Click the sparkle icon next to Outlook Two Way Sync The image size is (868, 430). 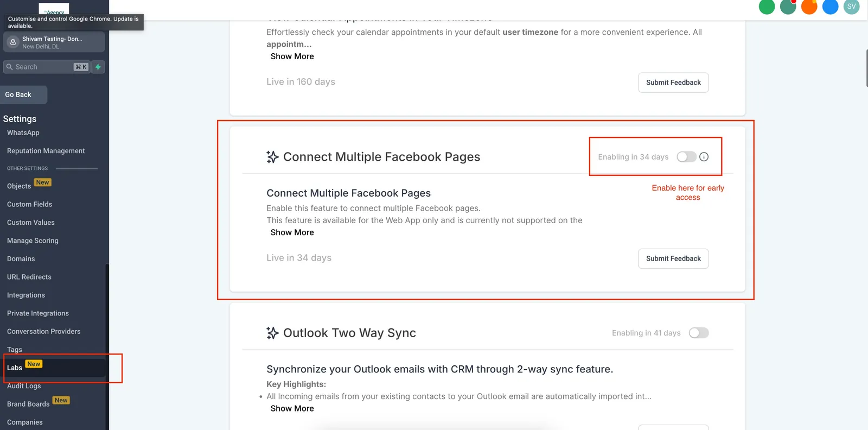click(272, 333)
